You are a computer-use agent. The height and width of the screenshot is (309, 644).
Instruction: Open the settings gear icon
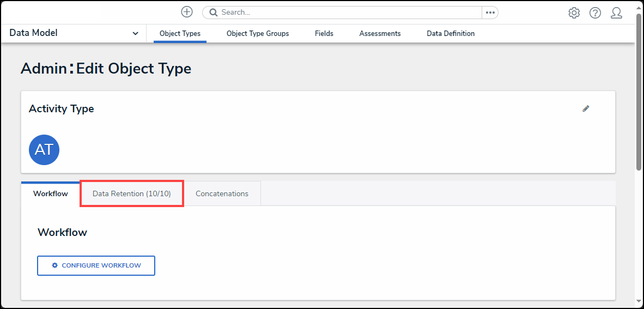click(574, 13)
